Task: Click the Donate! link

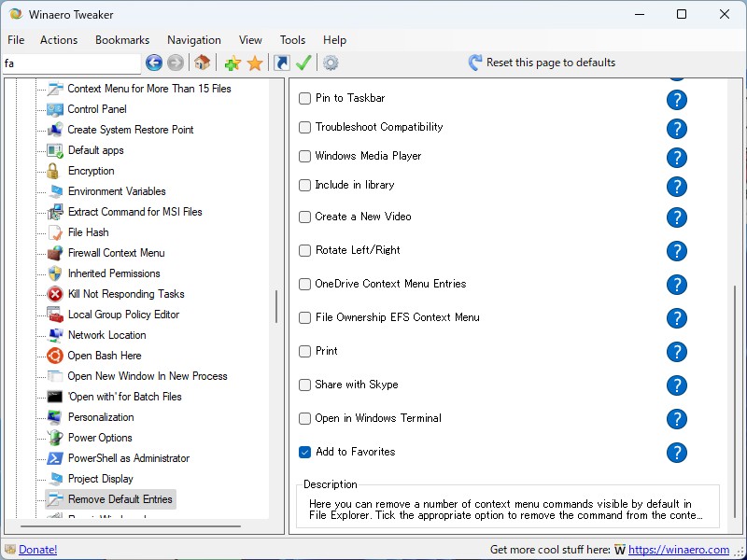Action: (x=37, y=550)
